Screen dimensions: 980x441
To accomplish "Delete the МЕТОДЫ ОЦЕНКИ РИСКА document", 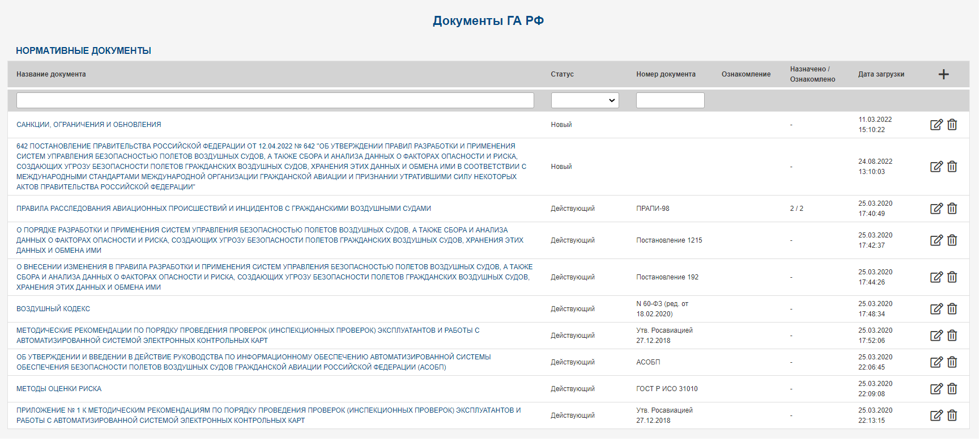I will pos(952,389).
